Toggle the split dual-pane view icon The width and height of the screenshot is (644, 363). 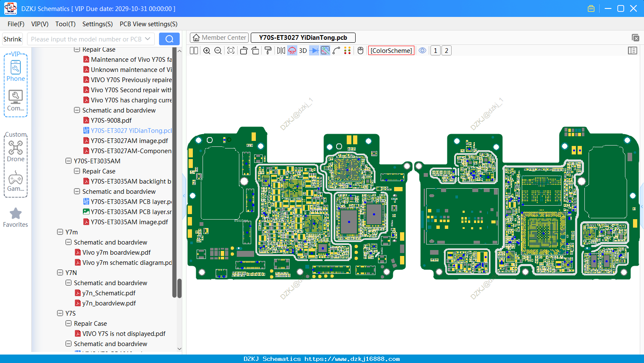[194, 51]
